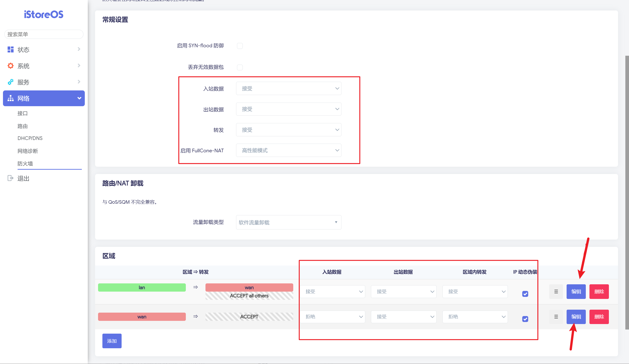The height and width of the screenshot is (364, 629).
Task: Click the Network topology icon
Action: click(11, 98)
